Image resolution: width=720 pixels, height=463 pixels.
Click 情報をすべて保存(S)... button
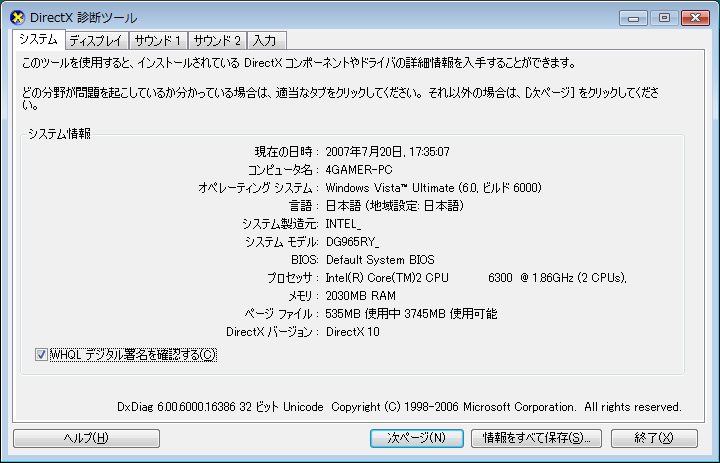point(536,438)
